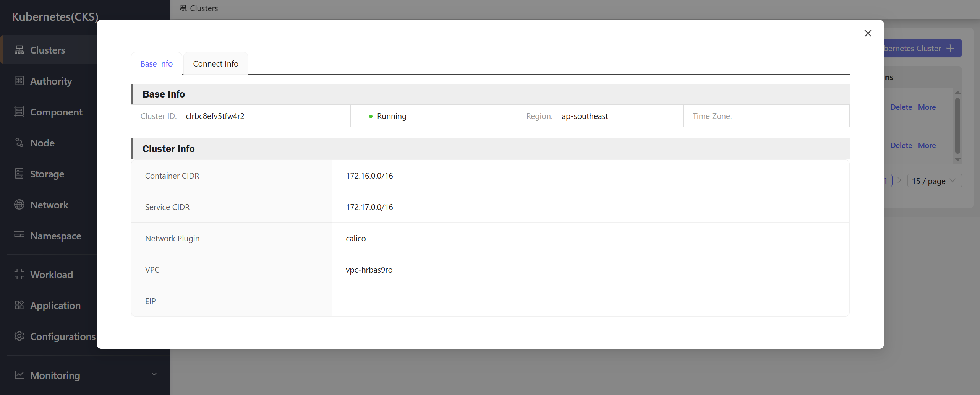Click the Base Info section heading

pyautogui.click(x=164, y=94)
